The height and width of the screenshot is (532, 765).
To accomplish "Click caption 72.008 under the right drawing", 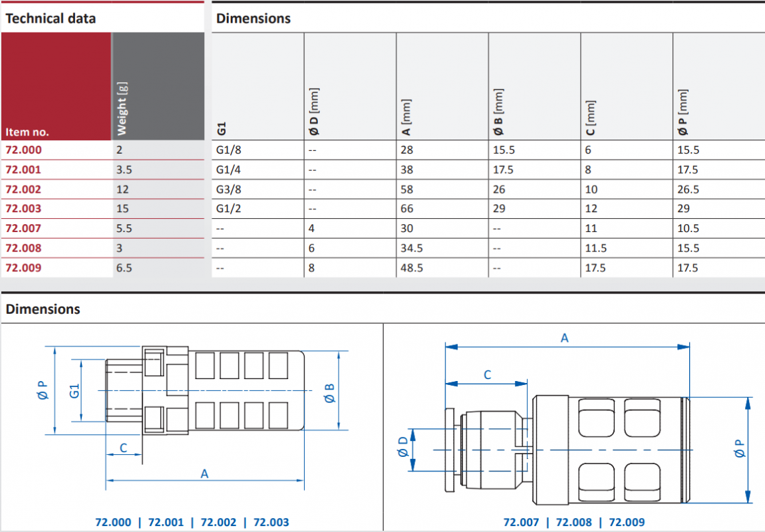I will (573, 522).
